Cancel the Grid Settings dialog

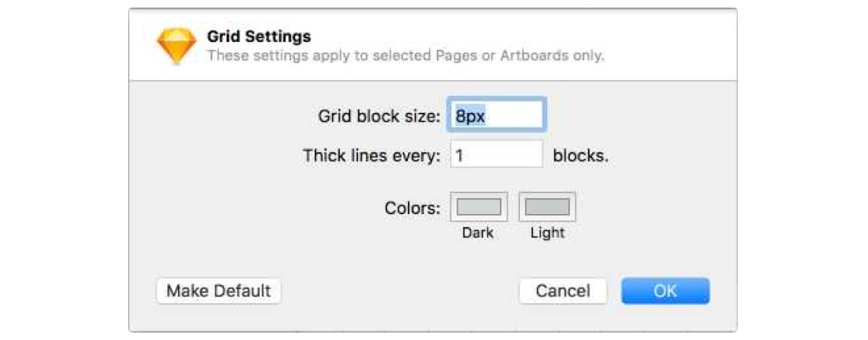coord(563,291)
